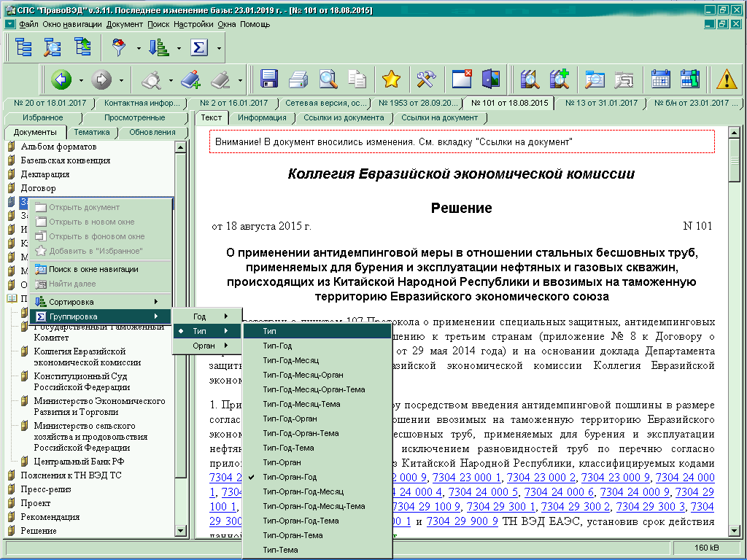
Task: Click Поиск в окне навигации menu item
Action: [101, 269]
